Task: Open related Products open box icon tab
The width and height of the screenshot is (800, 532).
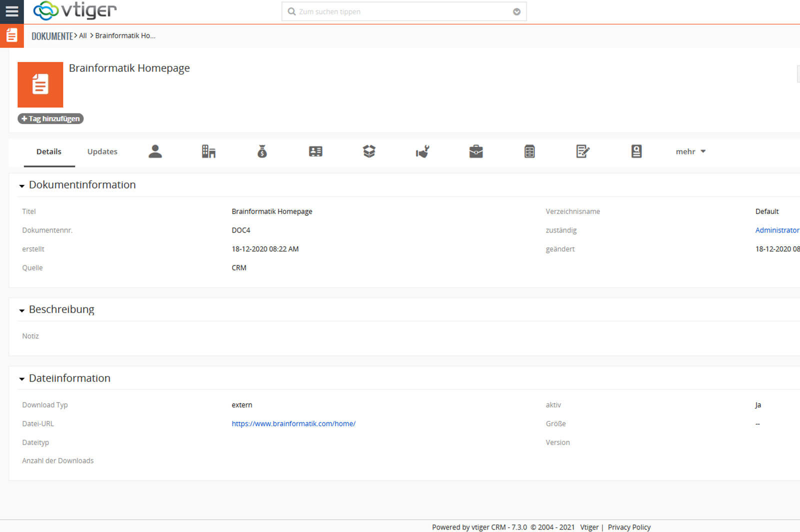Action: coord(369,151)
